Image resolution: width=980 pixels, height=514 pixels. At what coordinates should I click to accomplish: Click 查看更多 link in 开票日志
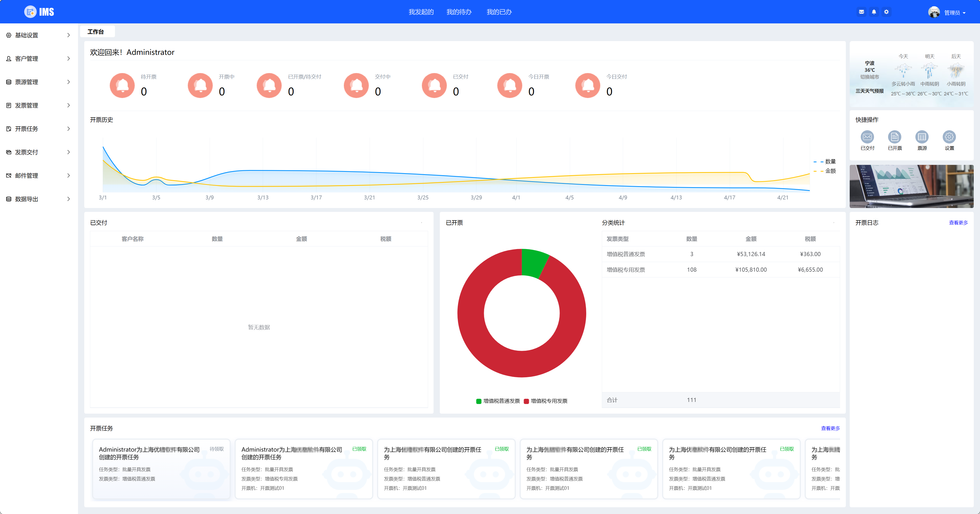click(x=958, y=223)
